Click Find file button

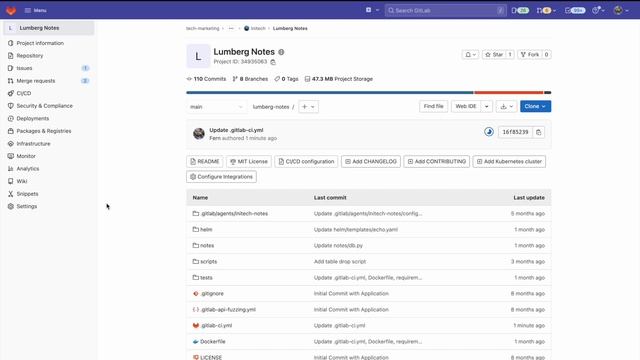[433, 106]
